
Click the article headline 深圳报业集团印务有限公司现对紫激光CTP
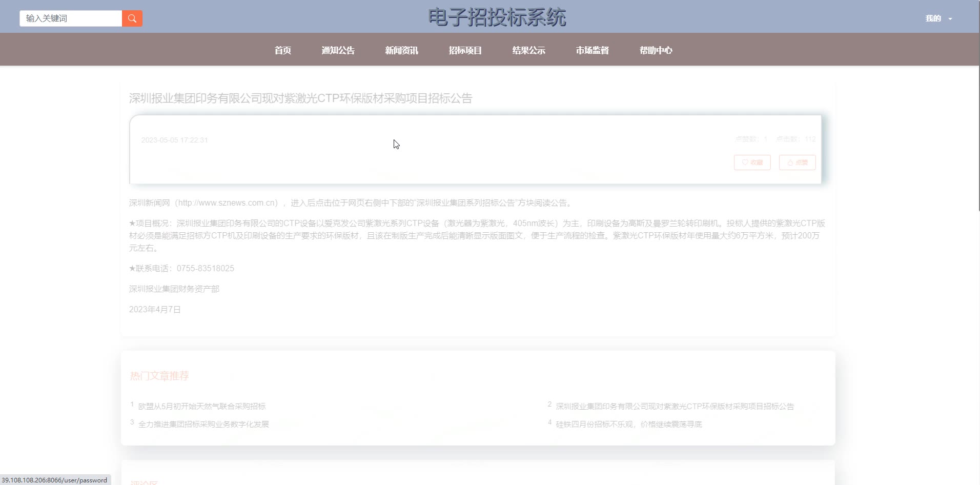(300, 98)
